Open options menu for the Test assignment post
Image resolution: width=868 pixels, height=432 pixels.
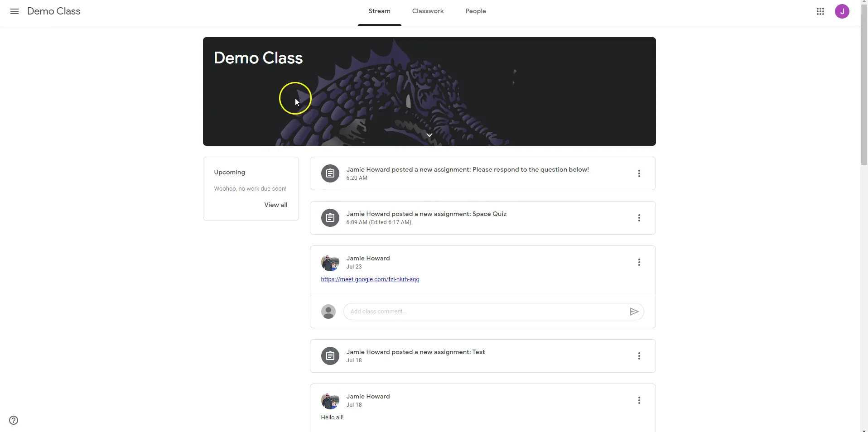point(639,356)
